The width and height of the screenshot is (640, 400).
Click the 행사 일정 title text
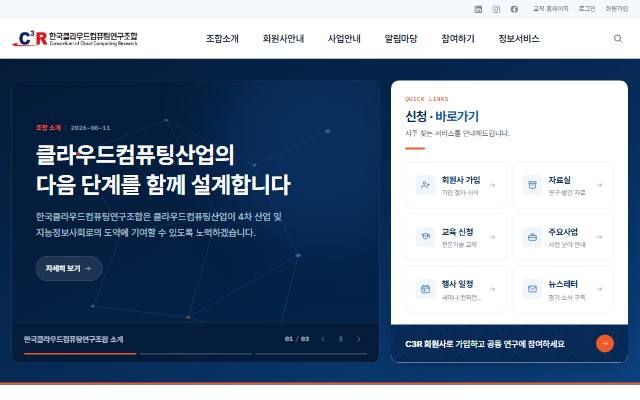[457, 284]
